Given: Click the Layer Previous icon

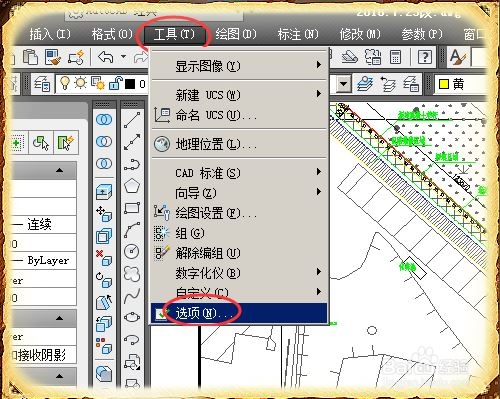Looking at the screenshot, I should point(388,84).
